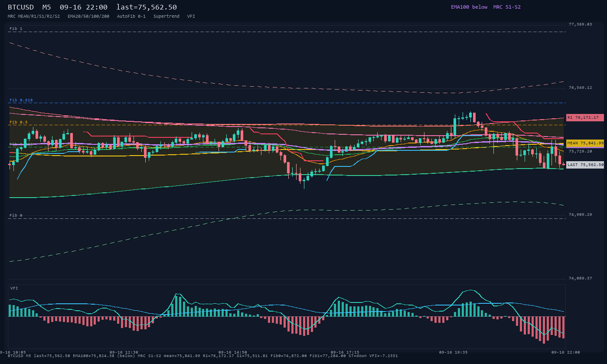The image size is (607, 364).
Task: Click the 77,369.03 price axis value
Action: click(x=580, y=24)
